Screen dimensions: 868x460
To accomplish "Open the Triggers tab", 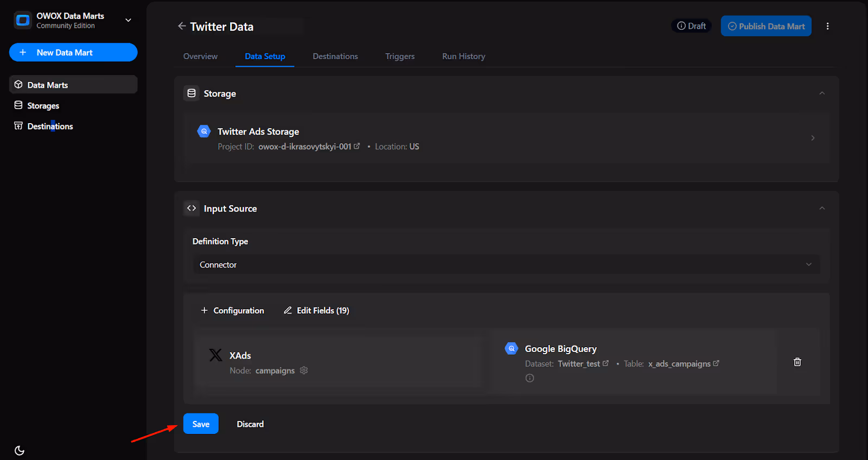I will point(400,56).
